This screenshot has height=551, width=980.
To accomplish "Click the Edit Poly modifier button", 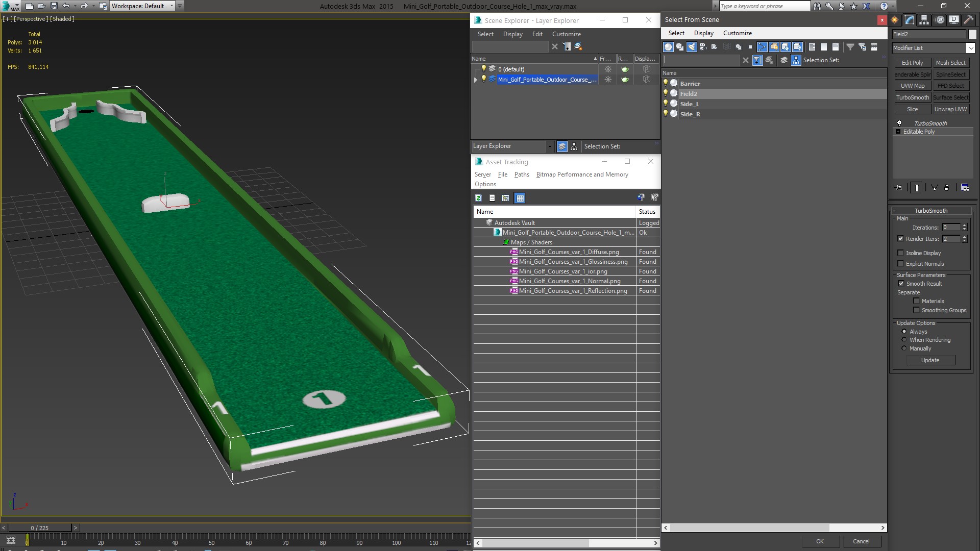I will tap(912, 63).
